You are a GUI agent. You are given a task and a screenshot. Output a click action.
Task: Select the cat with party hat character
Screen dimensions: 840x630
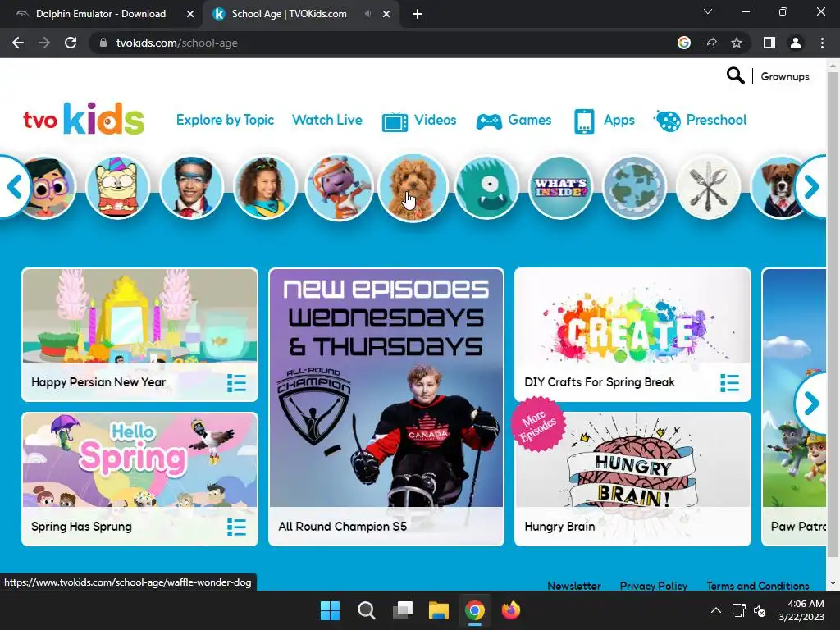(118, 188)
